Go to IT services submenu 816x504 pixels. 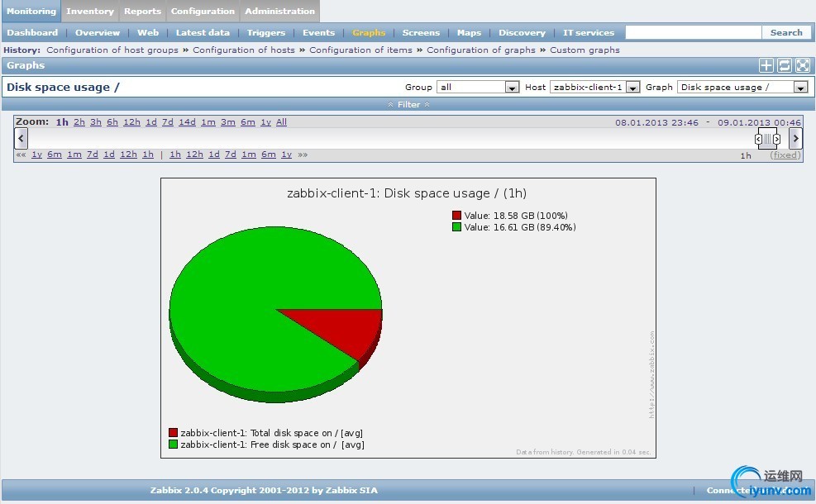tap(589, 32)
